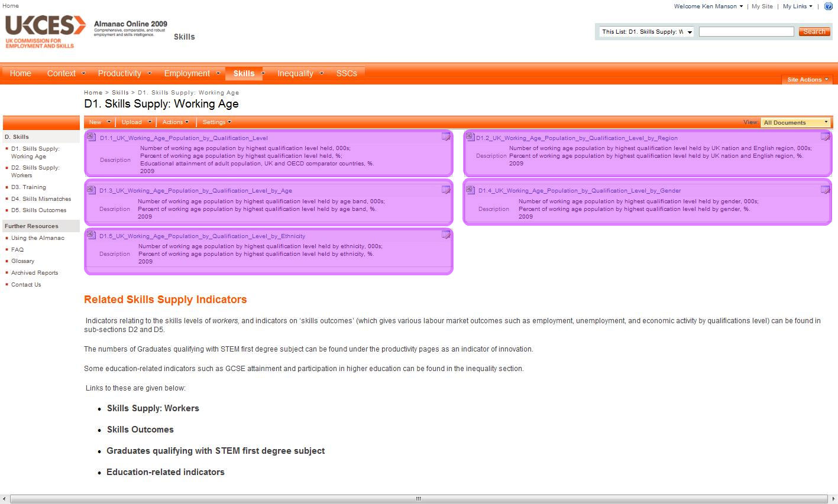Click the edit icon on the D1.3 row

click(x=446, y=190)
